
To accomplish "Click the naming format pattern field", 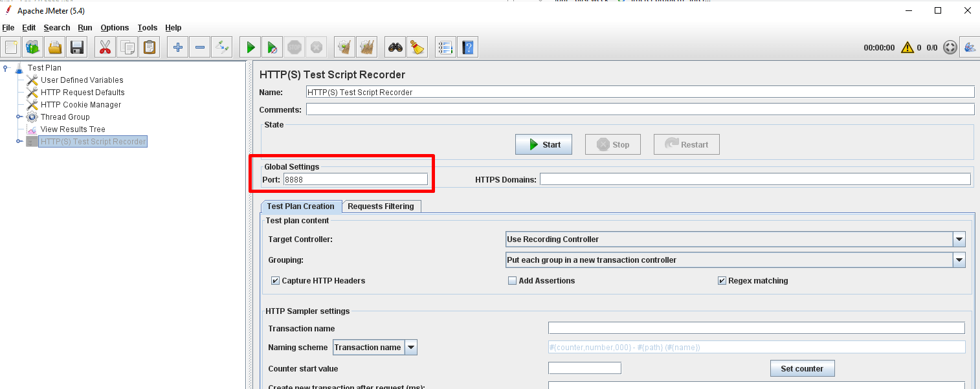I will [757, 347].
